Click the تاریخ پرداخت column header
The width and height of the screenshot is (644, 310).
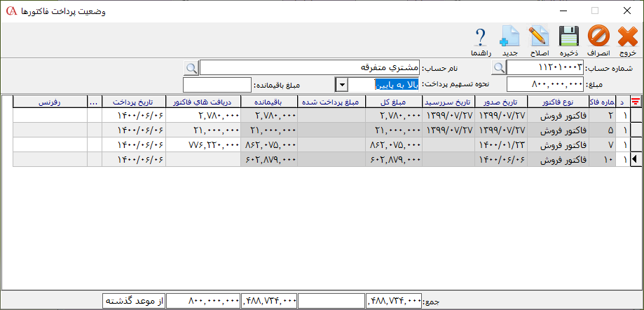tap(135, 101)
